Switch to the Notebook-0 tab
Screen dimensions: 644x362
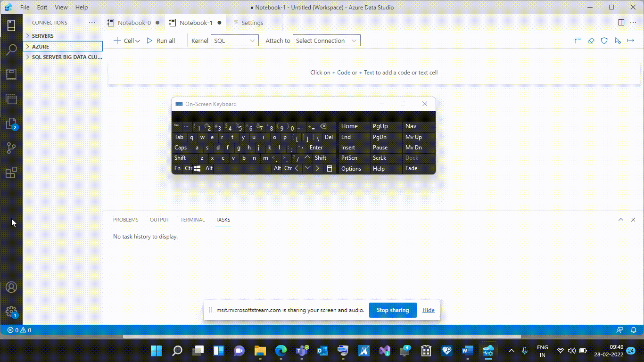click(x=133, y=22)
